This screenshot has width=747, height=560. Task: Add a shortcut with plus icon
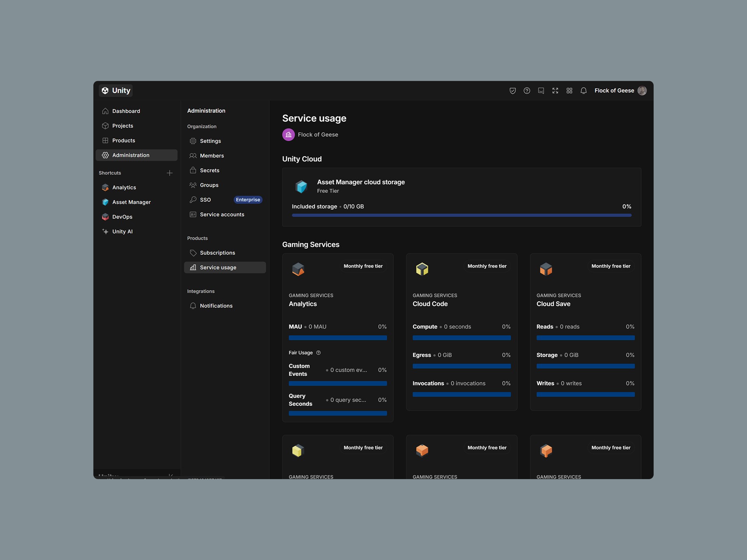click(x=170, y=173)
